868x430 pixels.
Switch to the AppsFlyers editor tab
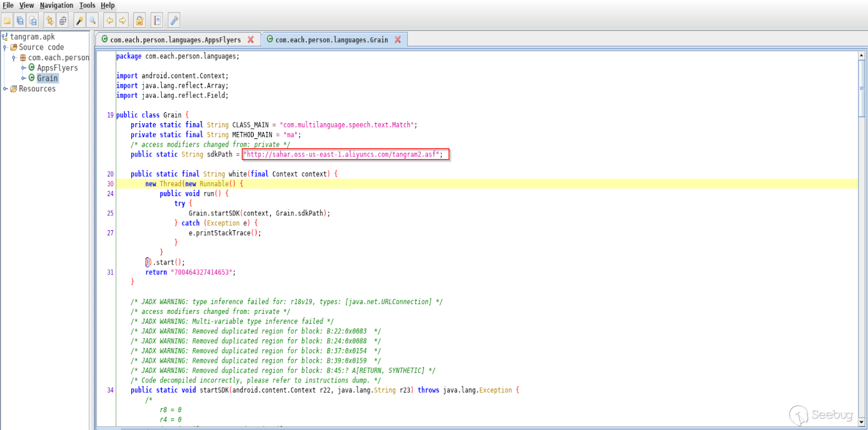tap(175, 40)
